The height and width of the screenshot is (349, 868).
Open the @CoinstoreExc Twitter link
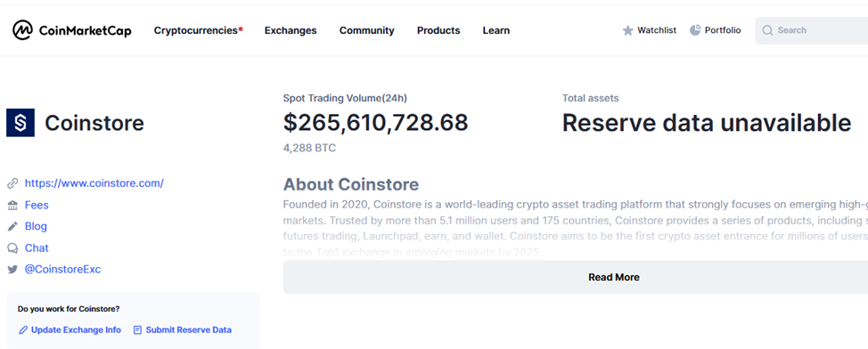[x=62, y=270]
